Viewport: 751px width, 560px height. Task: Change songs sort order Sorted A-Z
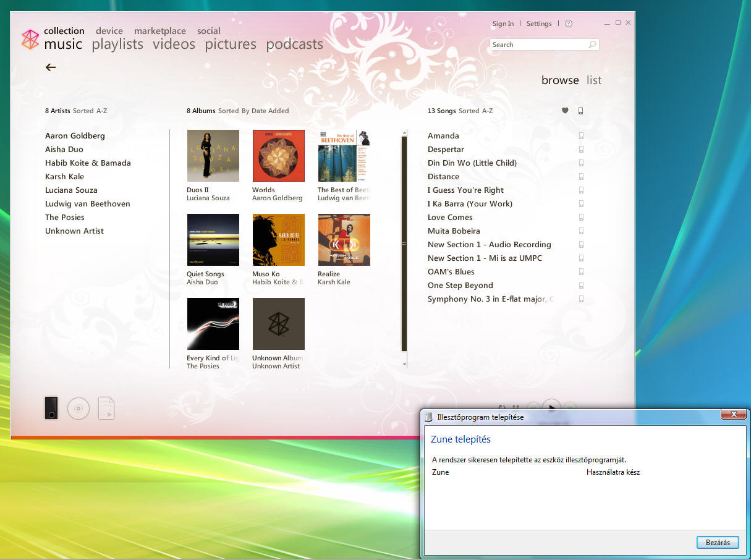(x=475, y=111)
